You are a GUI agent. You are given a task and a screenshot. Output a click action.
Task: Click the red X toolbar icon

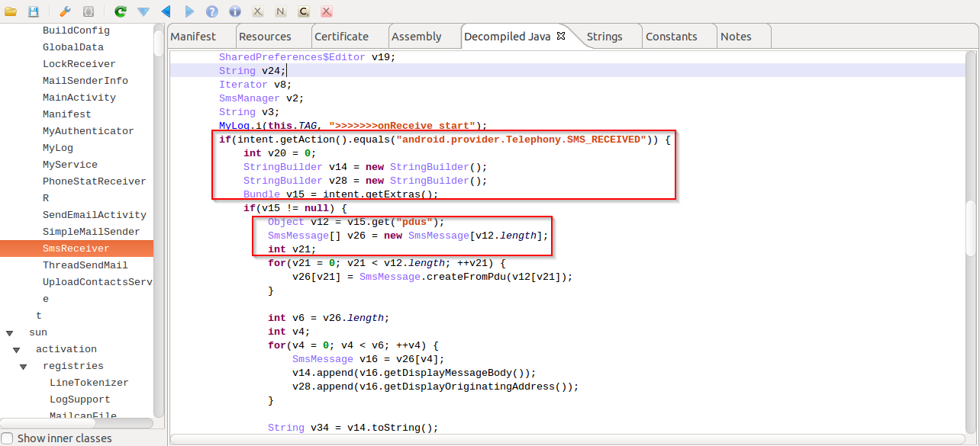point(326,11)
